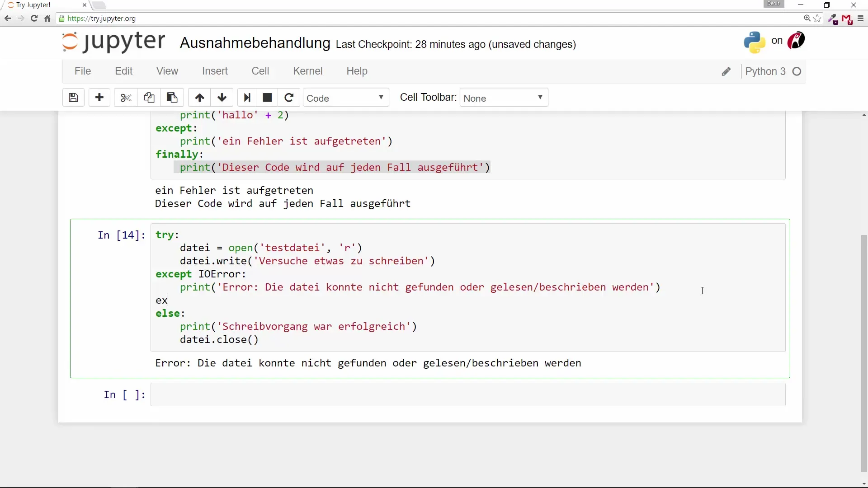Image resolution: width=868 pixels, height=488 pixels.
Task: Click the vertical scrollbar thumb
Action: coord(864,352)
